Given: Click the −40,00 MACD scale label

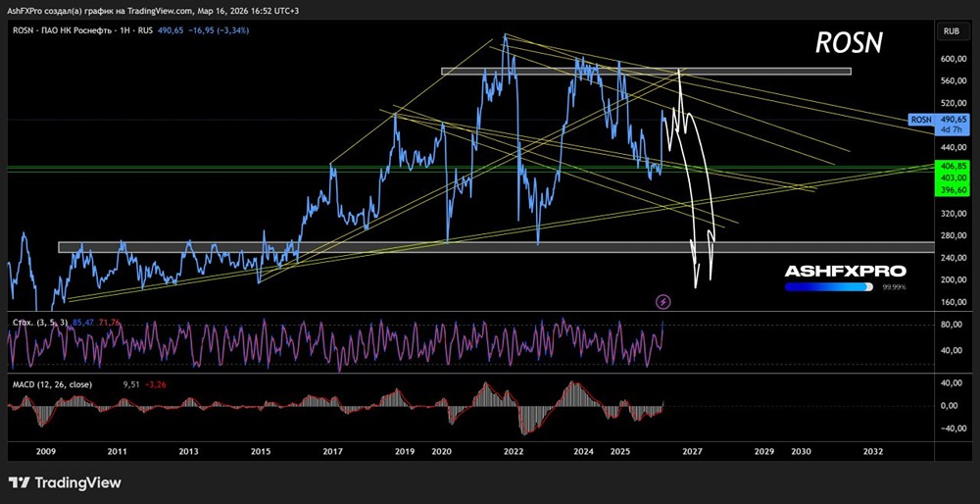Looking at the screenshot, I should click(955, 428).
